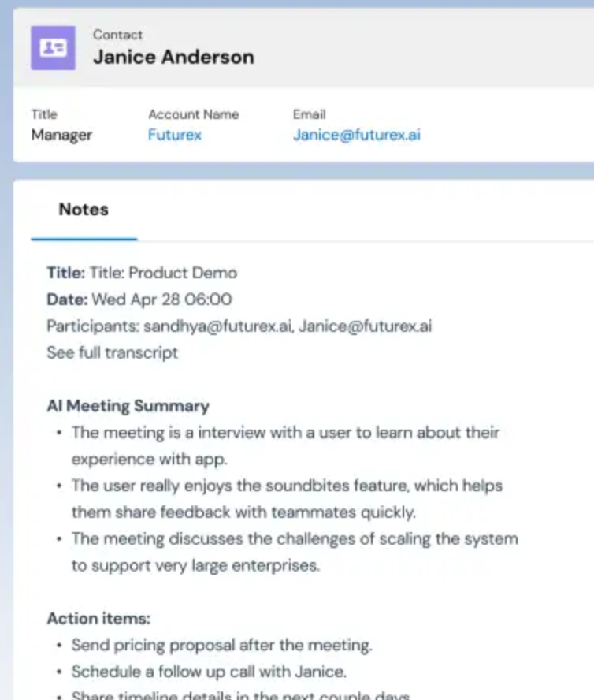The image size is (594, 700).
Task: Select the Email field label
Action: [309, 114]
